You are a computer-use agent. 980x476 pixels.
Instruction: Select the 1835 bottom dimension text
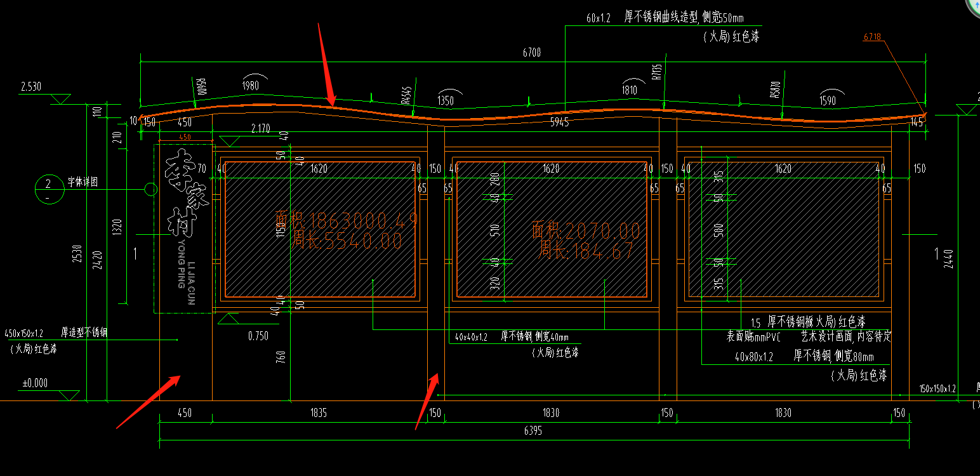coord(318,413)
